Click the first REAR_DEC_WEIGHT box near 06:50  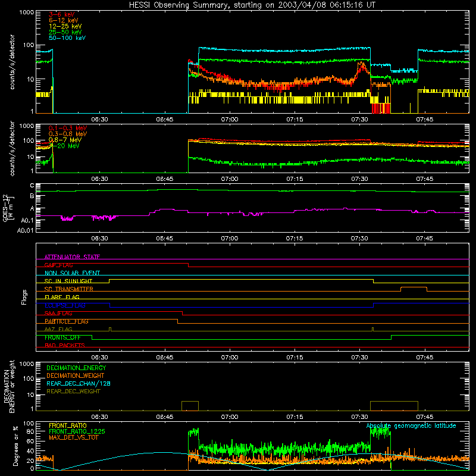point(190,406)
